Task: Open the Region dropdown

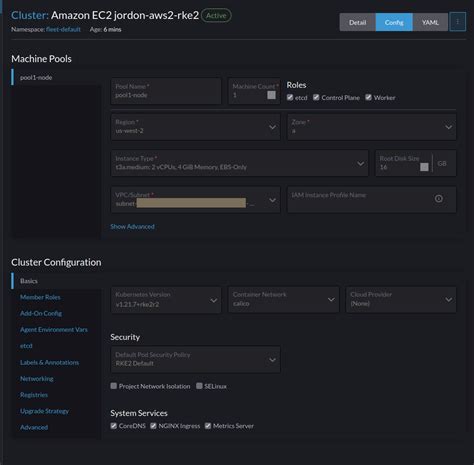Action: click(195, 127)
